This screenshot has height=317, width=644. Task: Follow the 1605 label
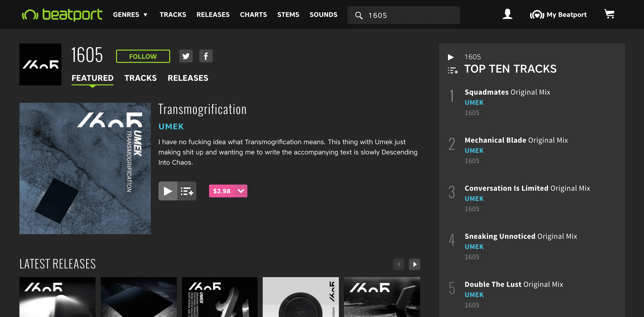click(143, 56)
